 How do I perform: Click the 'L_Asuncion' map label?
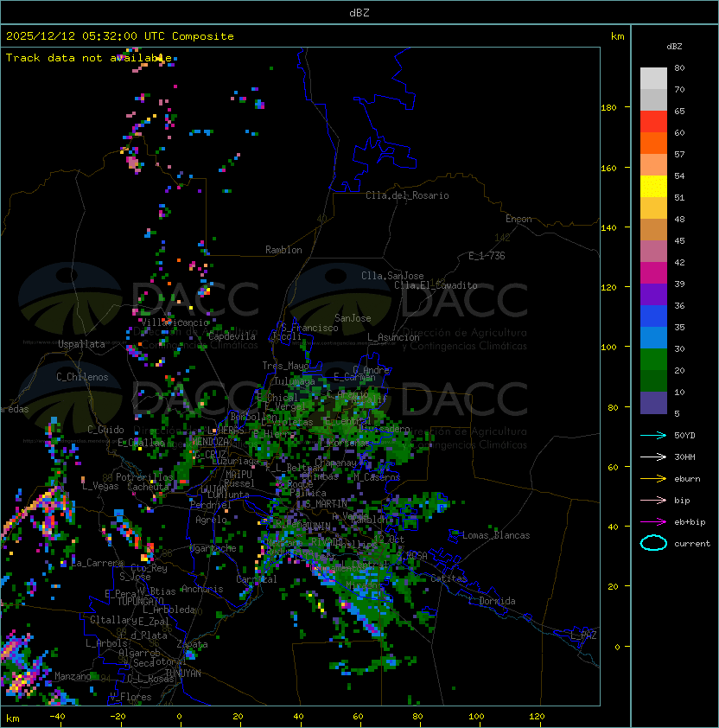click(393, 337)
